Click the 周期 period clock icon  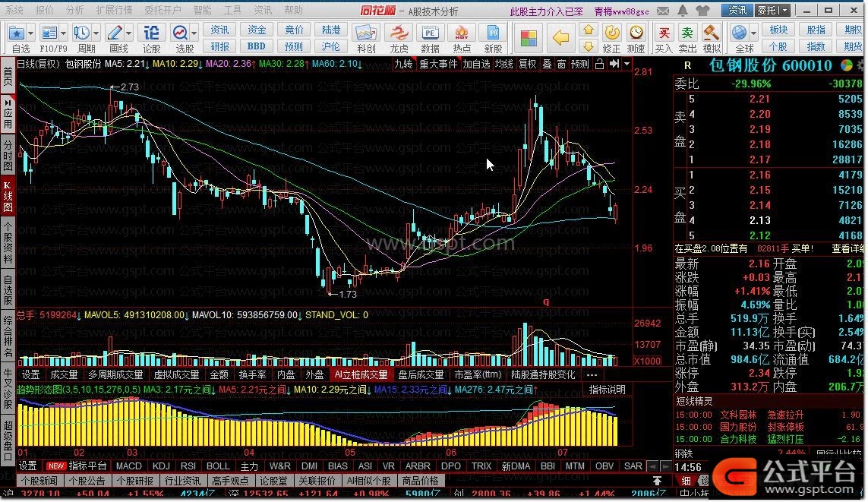tap(82, 33)
